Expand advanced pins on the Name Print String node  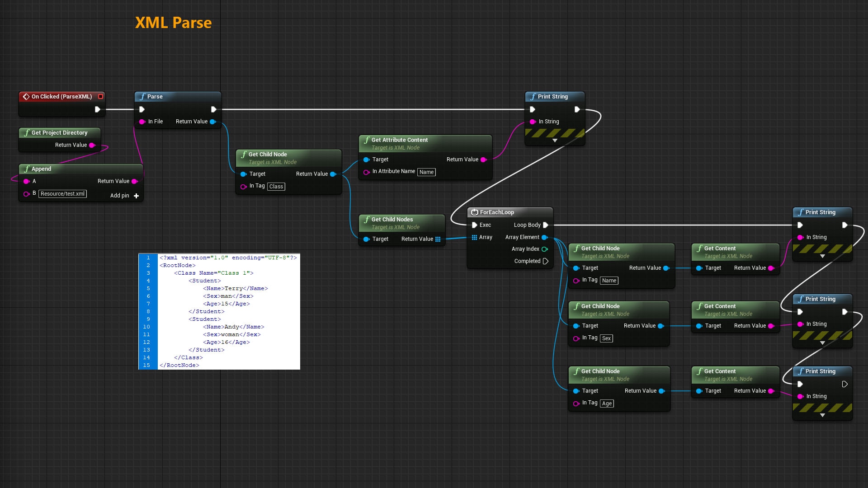pyautogui.click(x=822, y=256)
